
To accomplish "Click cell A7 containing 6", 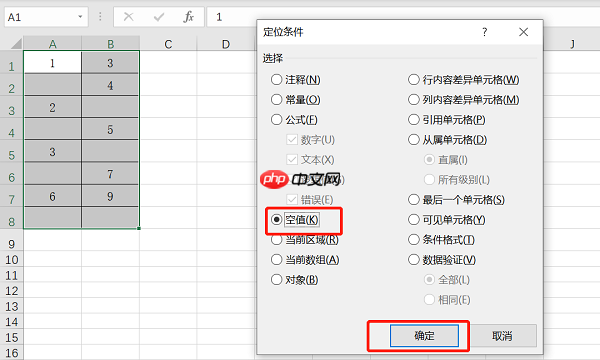I will 52,196.
